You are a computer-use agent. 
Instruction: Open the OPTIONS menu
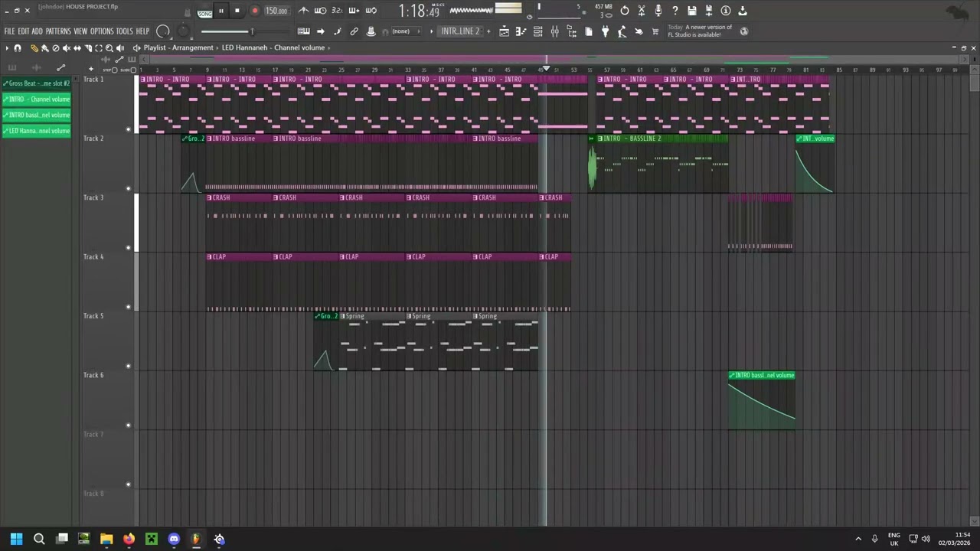pyautogui.click(x=102, y=31)
